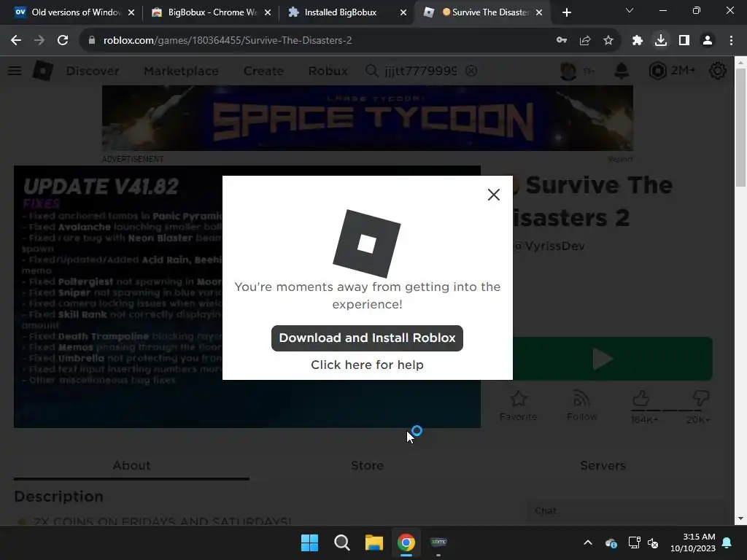Screen dimensions: 747x560
Task: Close the Roblox install dialog
Action: [494, 194]
